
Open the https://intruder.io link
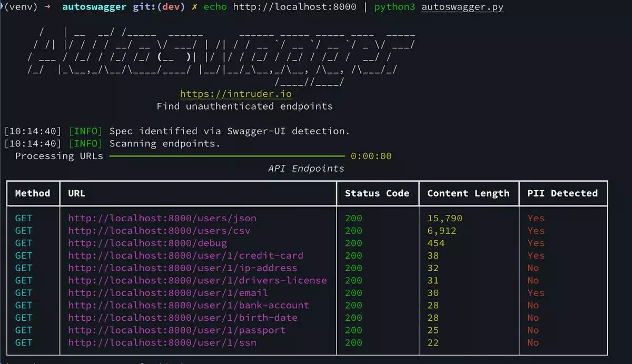pos(235,94)
